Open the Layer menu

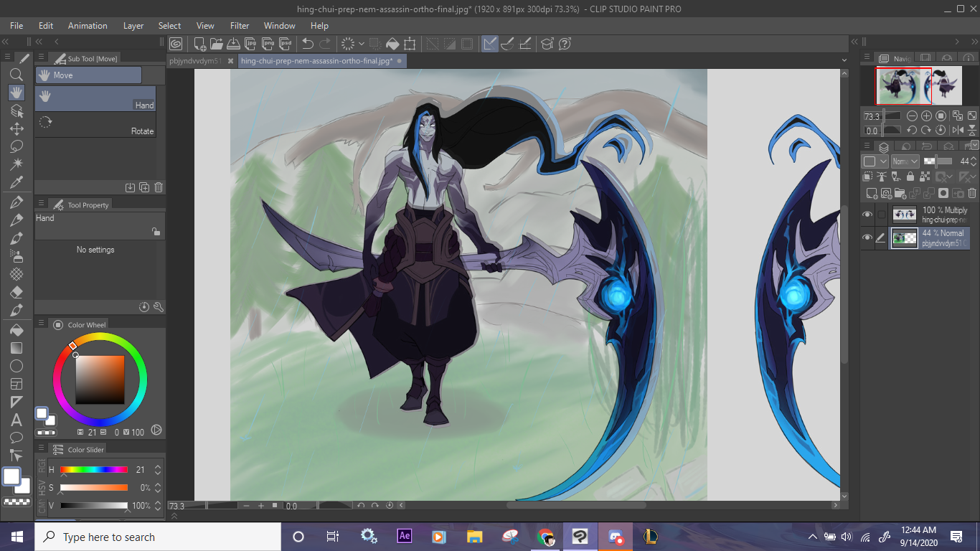(x=133, y=26)
